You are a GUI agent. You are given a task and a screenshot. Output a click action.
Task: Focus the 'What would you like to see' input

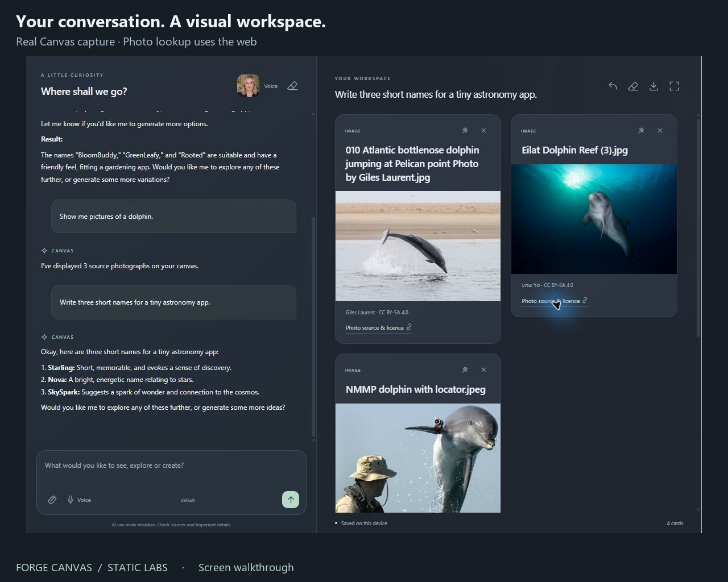(171, 465)
